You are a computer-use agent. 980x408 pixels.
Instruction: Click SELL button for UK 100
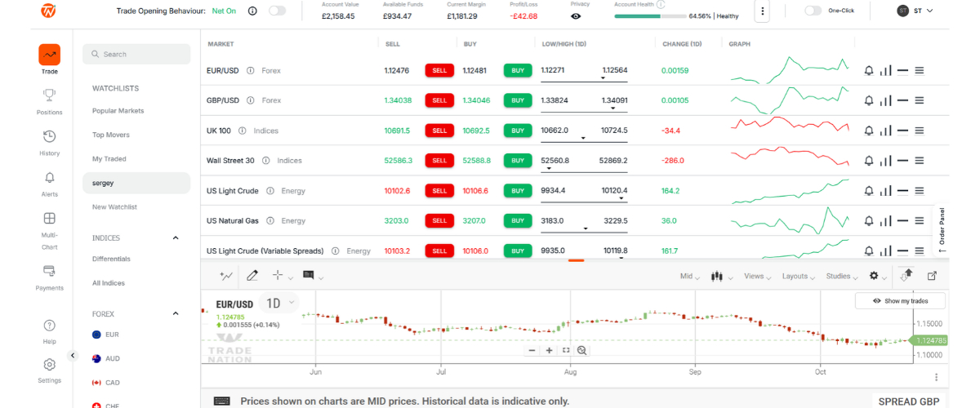coord(439,131)
